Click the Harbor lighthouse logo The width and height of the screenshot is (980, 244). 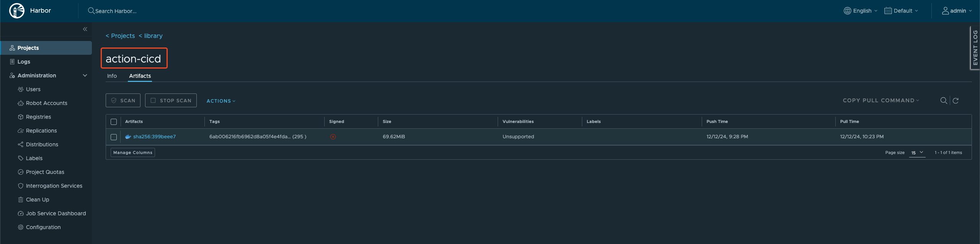tap(17, 11)
